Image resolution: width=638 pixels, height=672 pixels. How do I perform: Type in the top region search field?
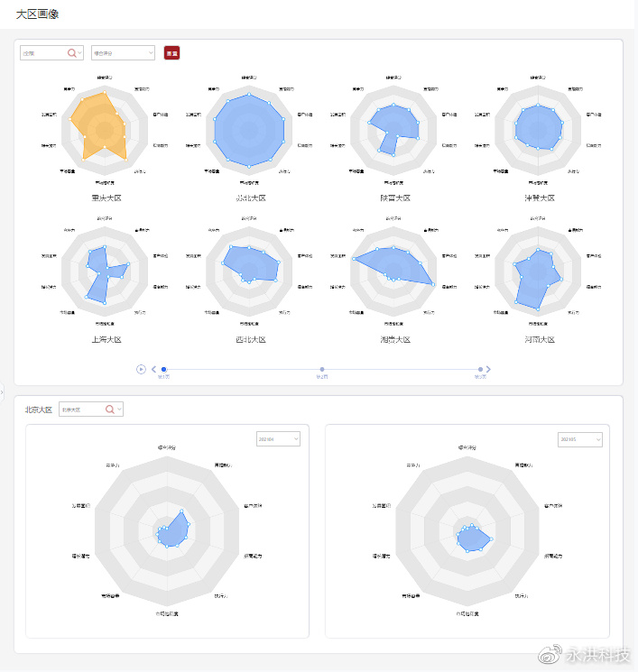tap(42, 53)
